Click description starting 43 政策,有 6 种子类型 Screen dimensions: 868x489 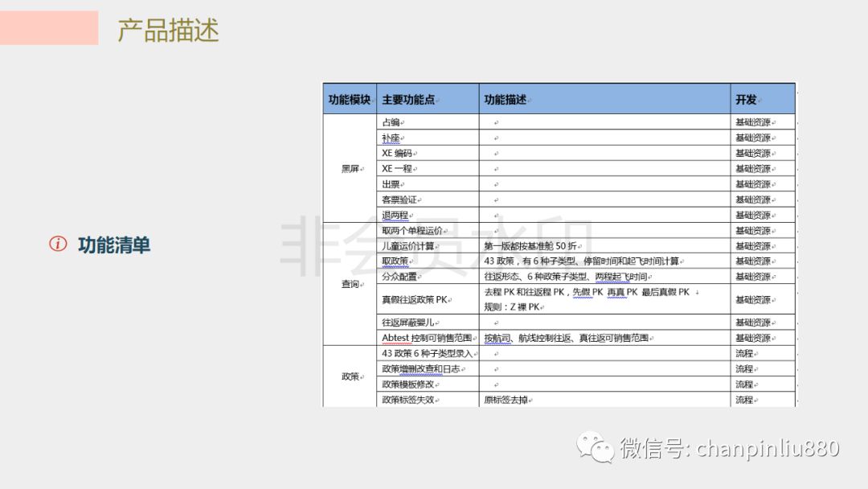pyautogui.click(x=582, y=261)
